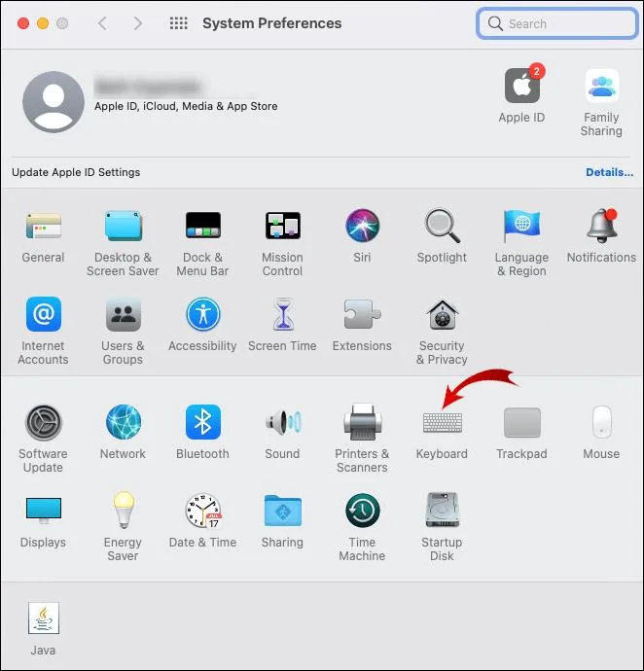
Task: Open Sharing preferences folder icon
Action: (283, 511)
